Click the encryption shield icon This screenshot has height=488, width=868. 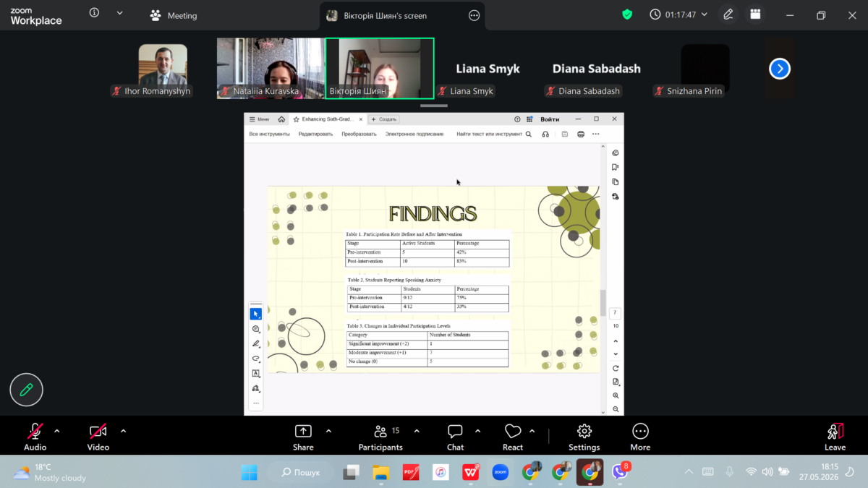click(x=627, y=14)
